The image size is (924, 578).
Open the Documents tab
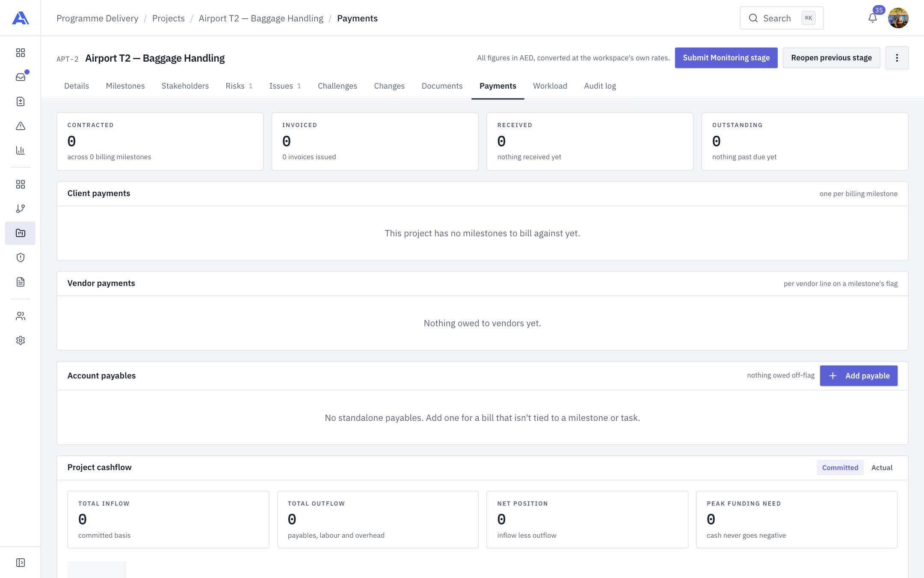(x=442, y=86)
